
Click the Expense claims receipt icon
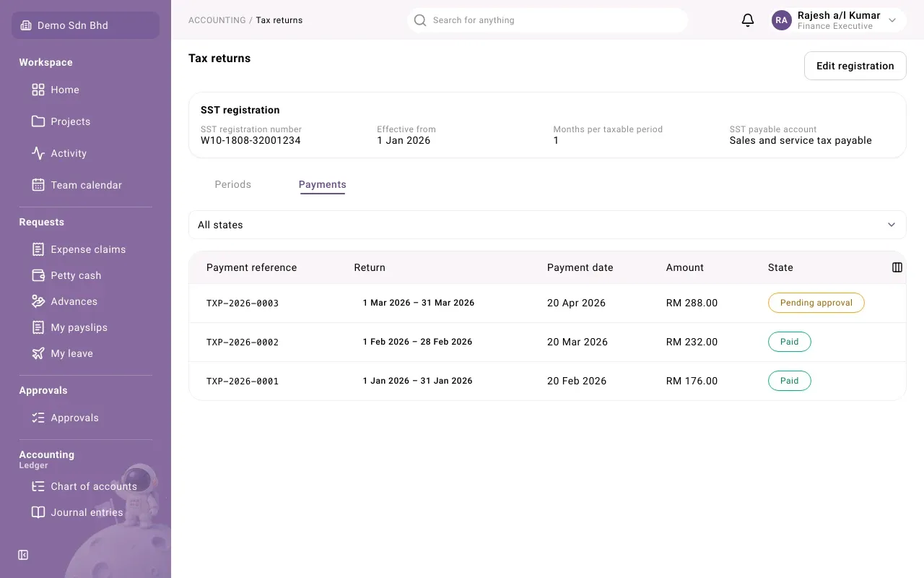[38, 249]
